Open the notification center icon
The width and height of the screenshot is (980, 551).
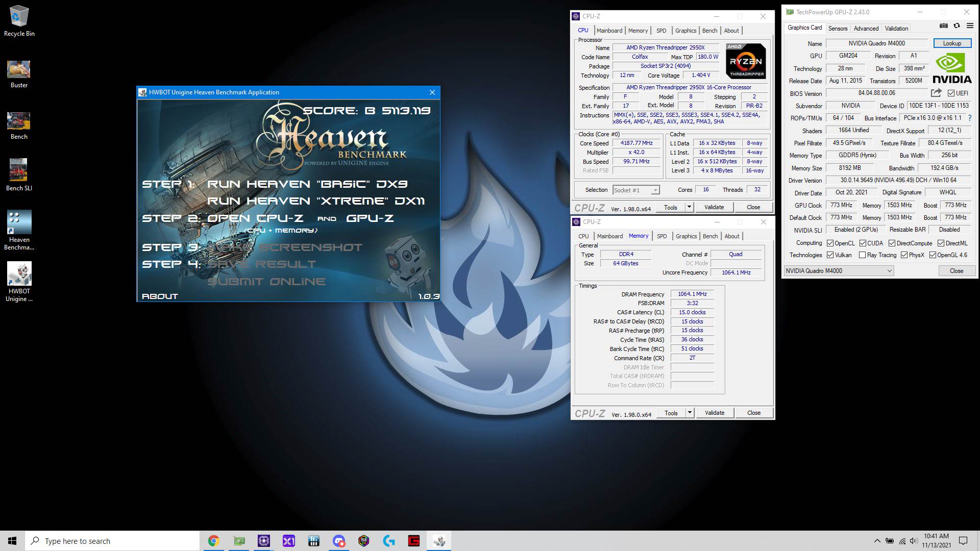(x=963, y=541)
